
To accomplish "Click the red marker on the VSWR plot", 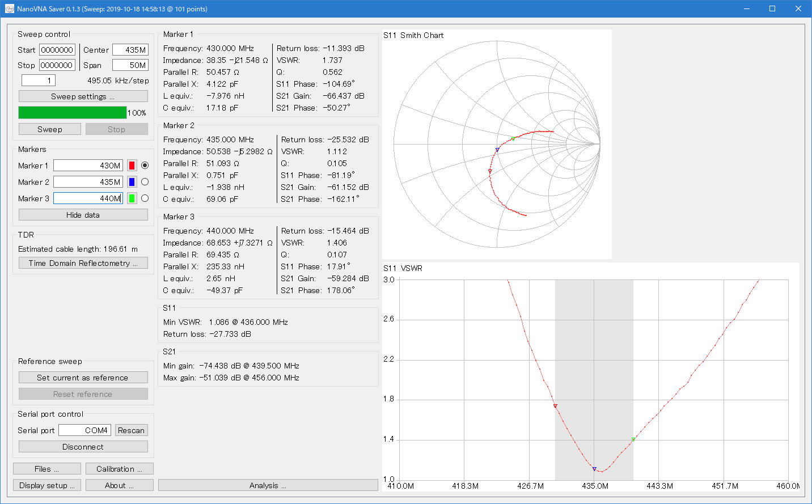I will pyautogui.click(x=555, y=406).
